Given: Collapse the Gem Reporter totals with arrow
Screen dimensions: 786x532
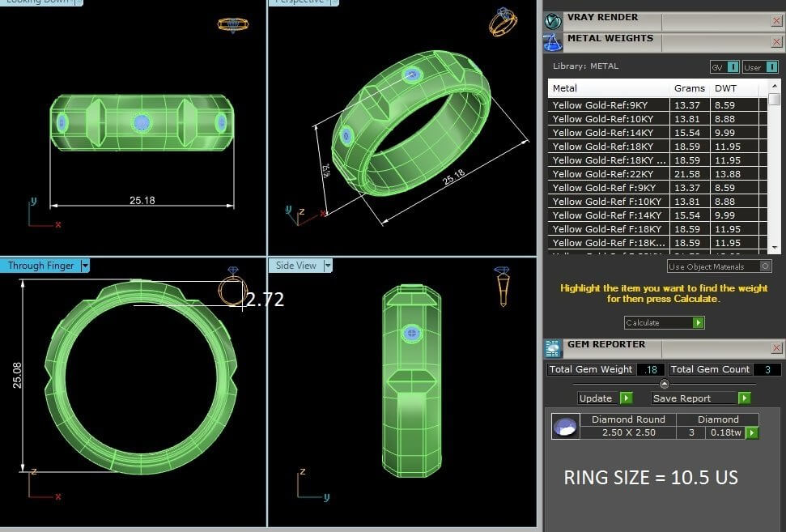Looking at the screenshot, I should (x=664, y=384).
